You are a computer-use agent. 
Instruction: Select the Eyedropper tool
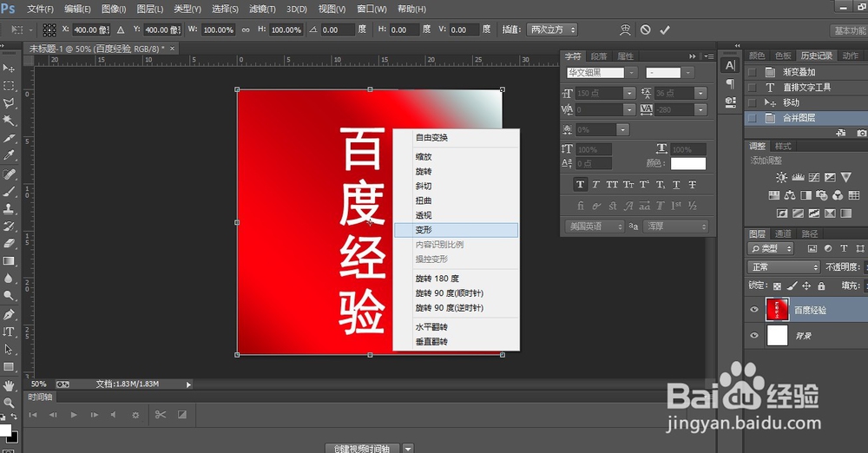click(x=9, y=155)
